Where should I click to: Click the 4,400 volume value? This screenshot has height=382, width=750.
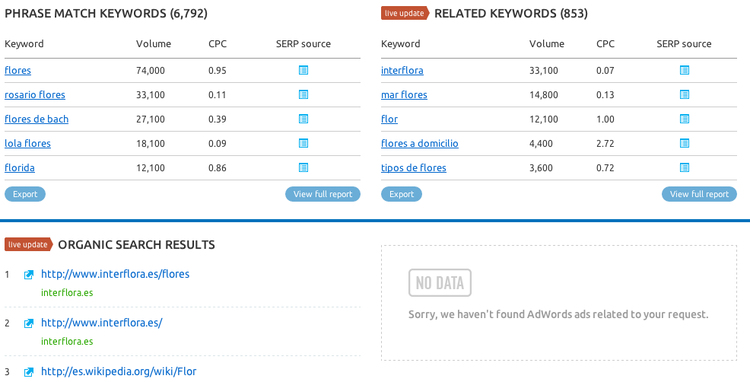tap(541, 143)
